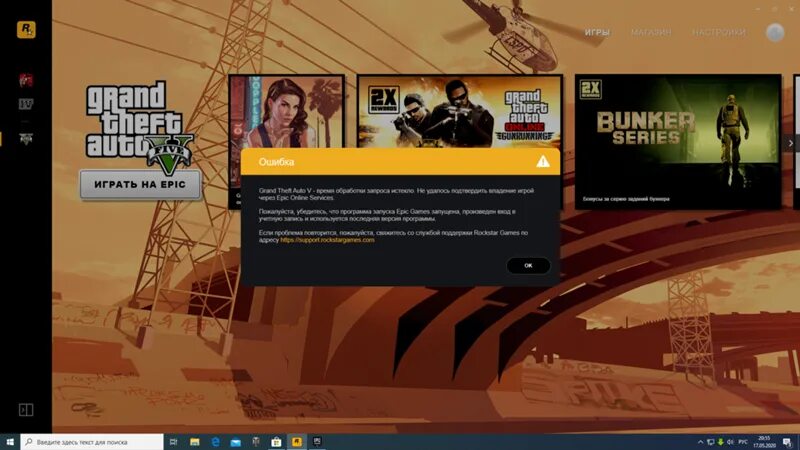Open the Windows Start menu
The width and height of the screenshot is (800, 450).
pos(10,442)
